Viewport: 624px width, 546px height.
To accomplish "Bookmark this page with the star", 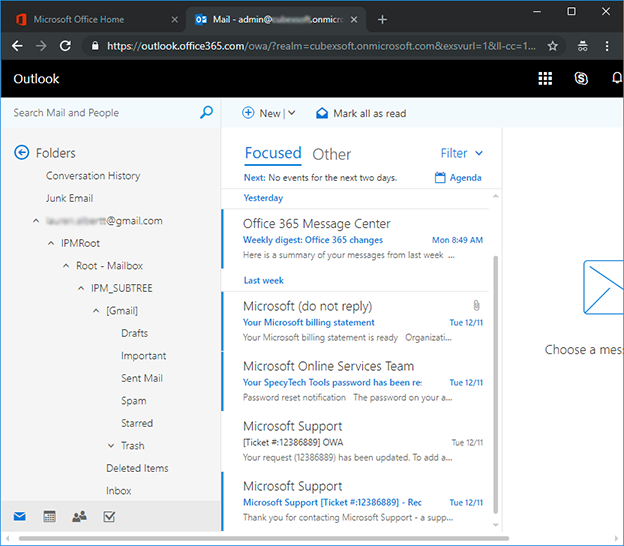I will coord(552,46).
